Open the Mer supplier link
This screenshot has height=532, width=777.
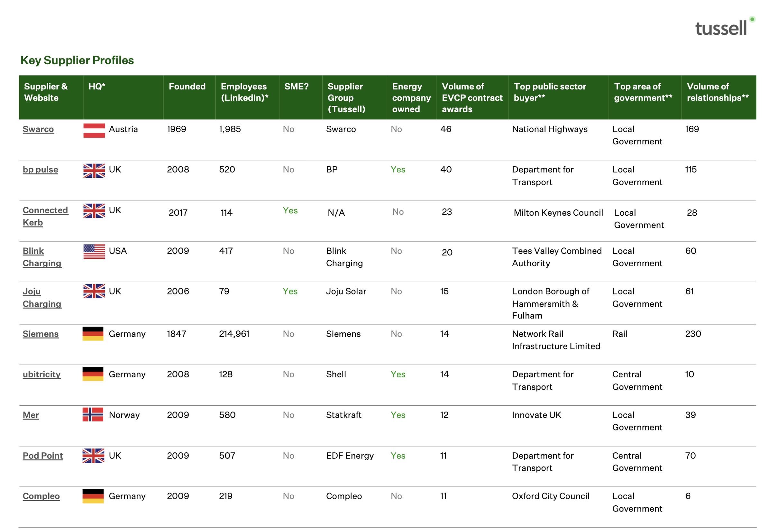(31, 415)
